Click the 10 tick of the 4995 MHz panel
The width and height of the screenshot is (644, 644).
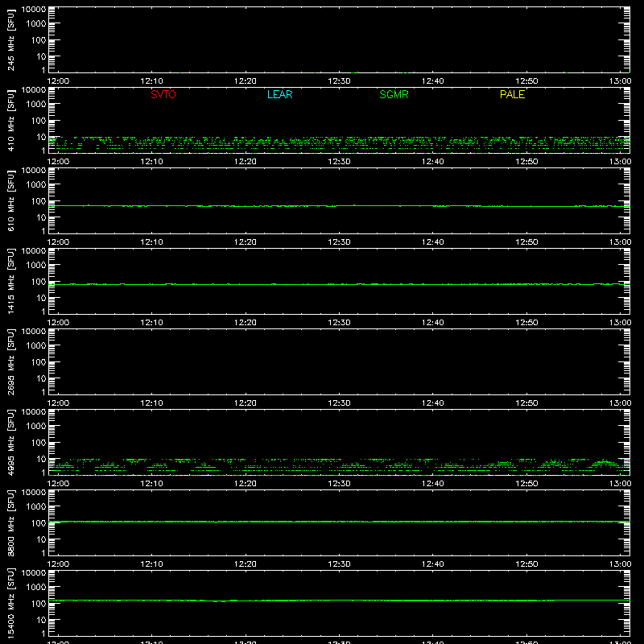coord(41,459)
